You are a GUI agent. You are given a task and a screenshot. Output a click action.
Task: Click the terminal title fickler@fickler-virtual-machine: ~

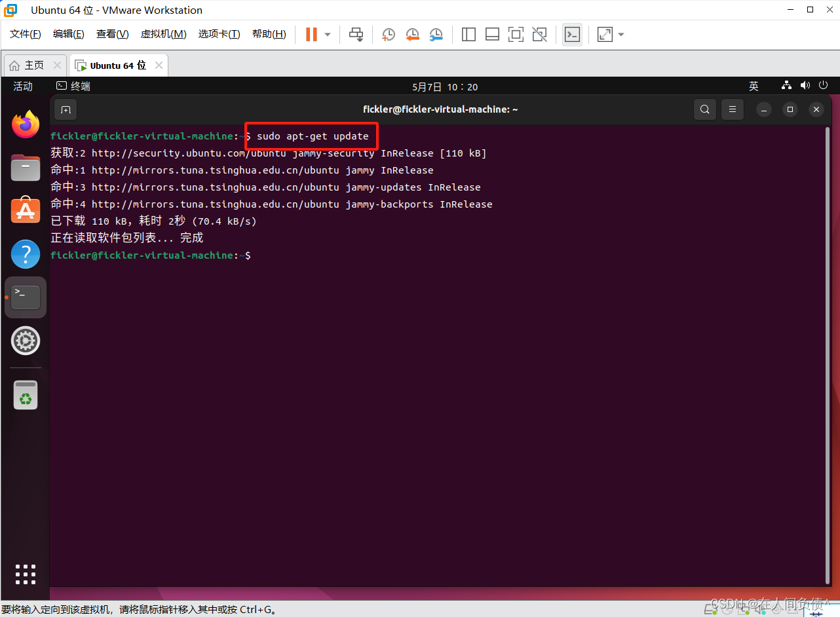440,109
